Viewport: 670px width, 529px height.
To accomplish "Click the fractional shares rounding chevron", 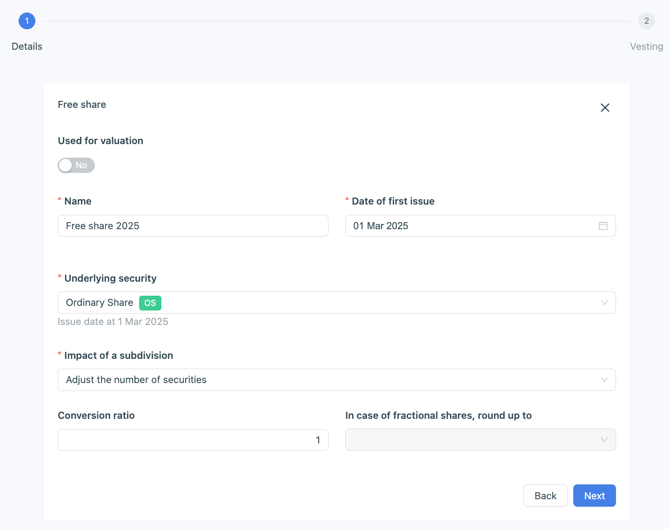I will point(604,440).
